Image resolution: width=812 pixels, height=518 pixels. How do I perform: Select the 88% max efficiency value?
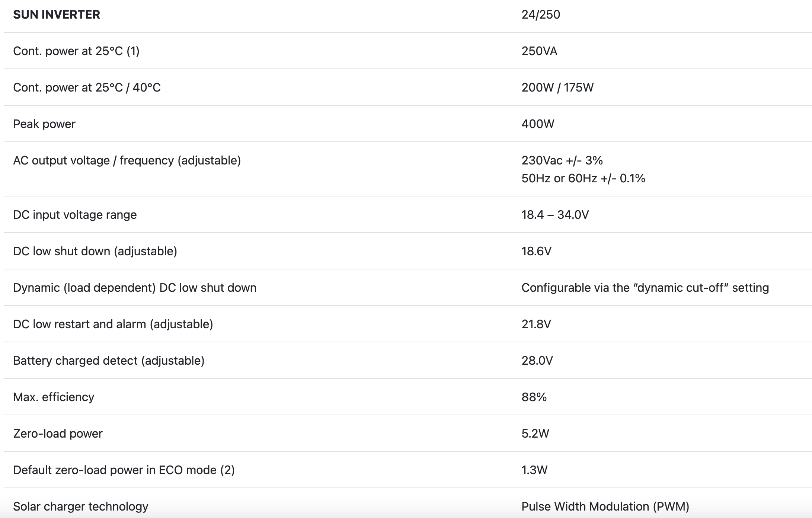point(534,397)
